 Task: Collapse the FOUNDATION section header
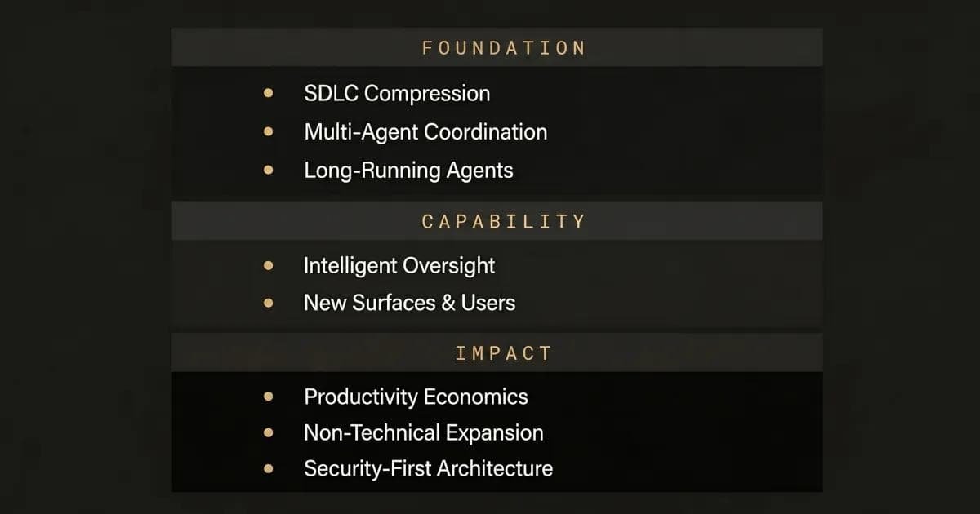(x=503, y=47)
